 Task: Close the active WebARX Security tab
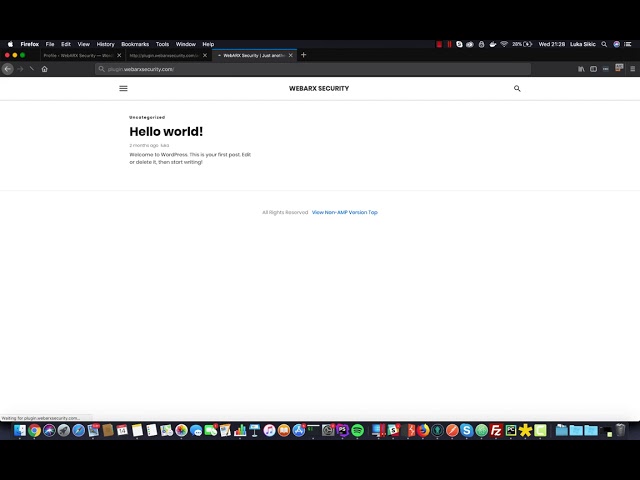[x=291, y=56]
